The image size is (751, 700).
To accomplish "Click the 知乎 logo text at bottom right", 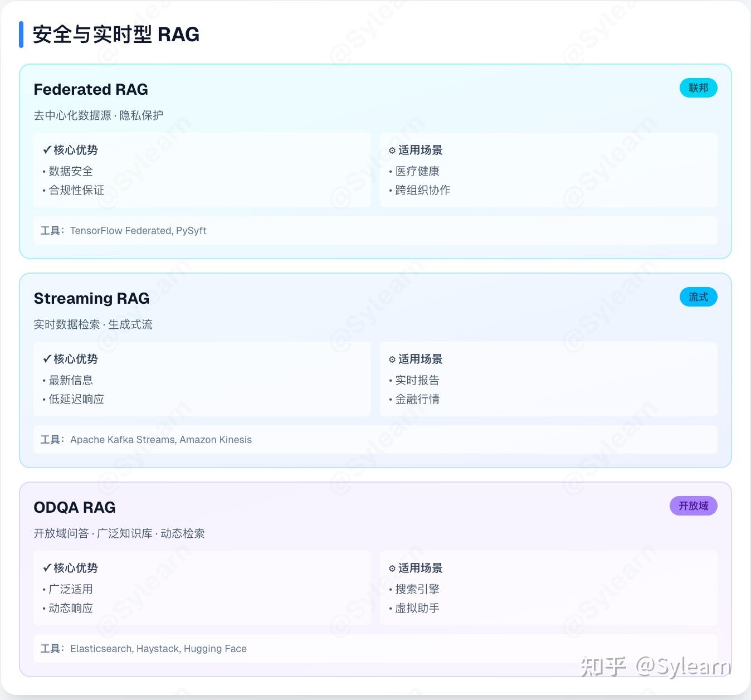I will pos(603,667).
